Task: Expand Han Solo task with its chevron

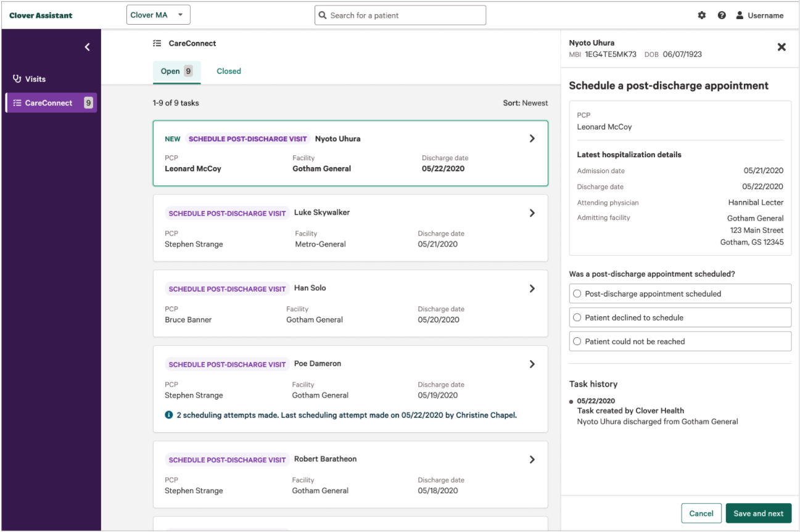Action: [x=532, y=289]
